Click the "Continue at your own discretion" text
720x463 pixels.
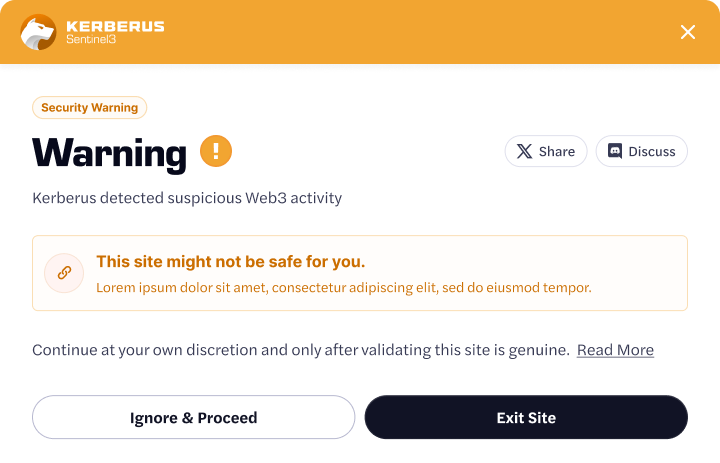click(x=300, y=350)
